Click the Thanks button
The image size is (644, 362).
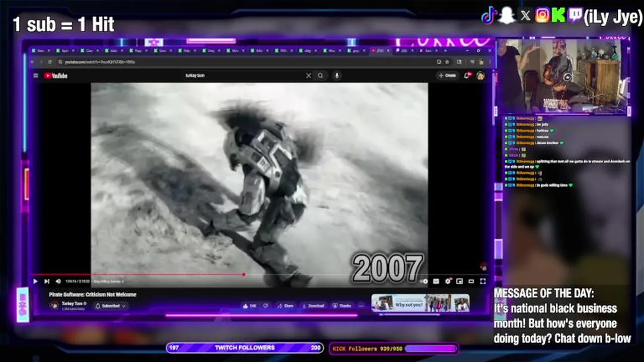[x=342, y=306]
